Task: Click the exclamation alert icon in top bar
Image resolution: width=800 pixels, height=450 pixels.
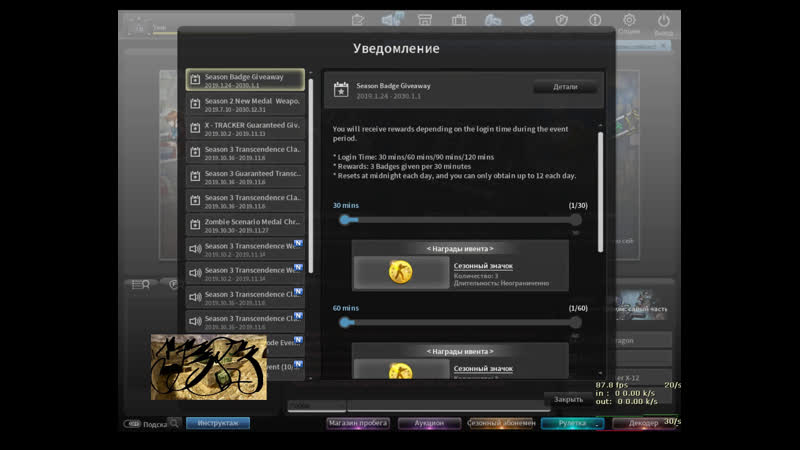Action: click(x=595, y=20)
